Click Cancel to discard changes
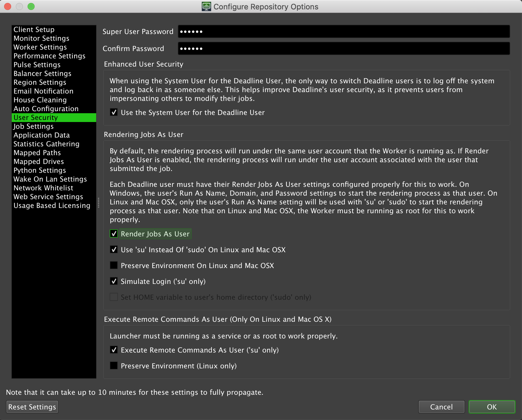The image size is (522, 420). tap(441, 407)
